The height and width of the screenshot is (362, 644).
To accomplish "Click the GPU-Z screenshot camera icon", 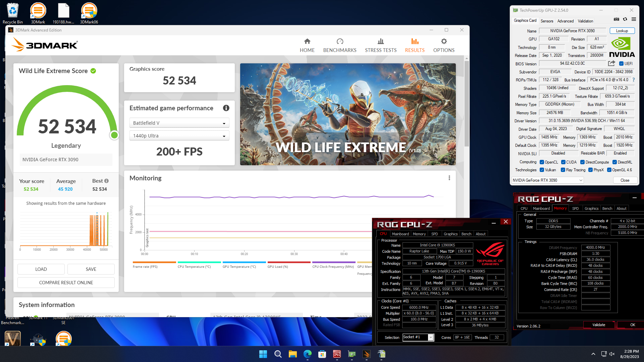I will (616, 19).
